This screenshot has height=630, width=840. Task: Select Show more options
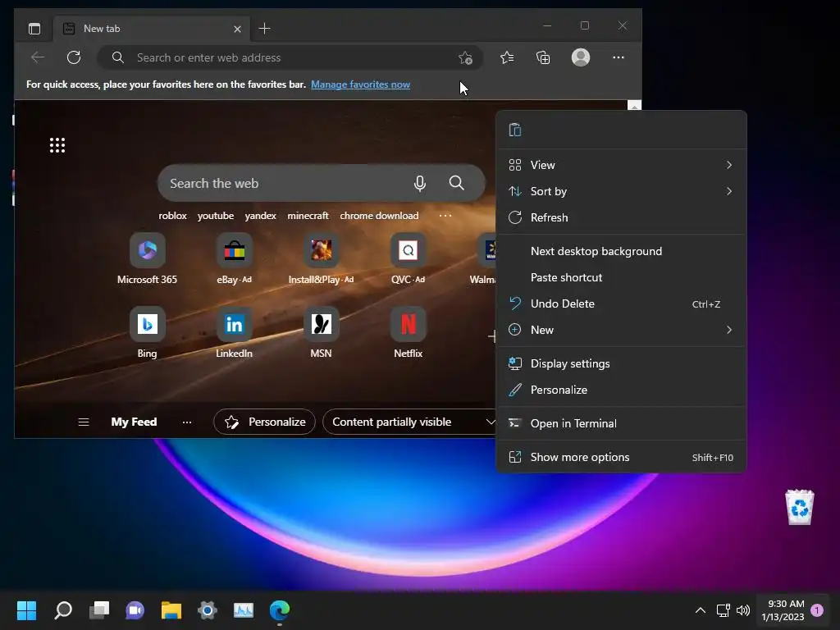[622, 458]
